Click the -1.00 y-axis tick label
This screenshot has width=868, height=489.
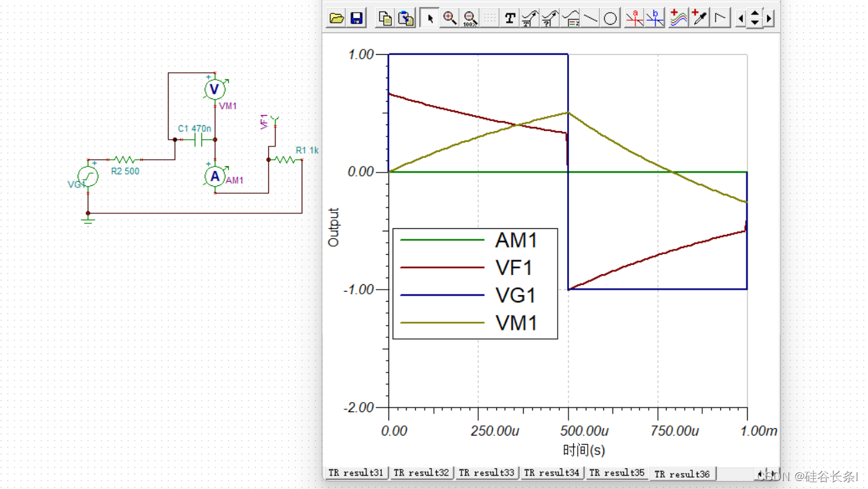360,290
